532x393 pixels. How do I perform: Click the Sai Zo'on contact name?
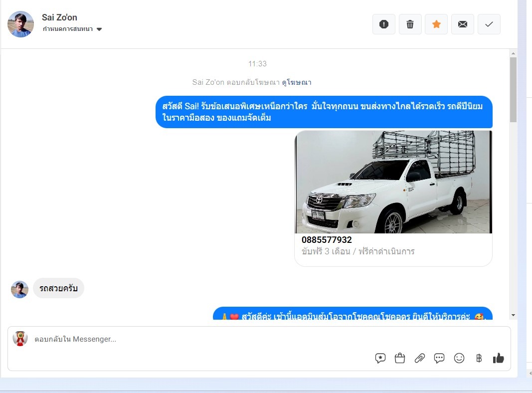(x=59, y=17)
